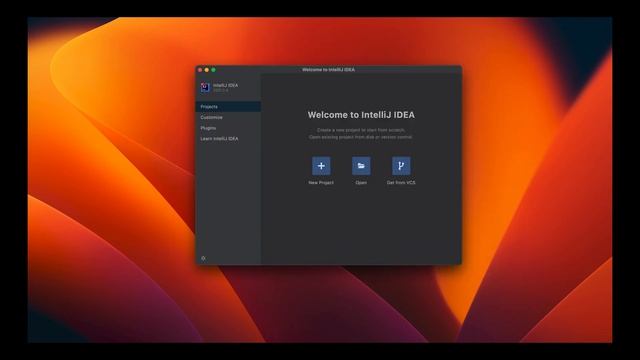Close the welcome window with red button
Image resolution: width=640 pixels, height=360 pixels.
pos(200,70)
